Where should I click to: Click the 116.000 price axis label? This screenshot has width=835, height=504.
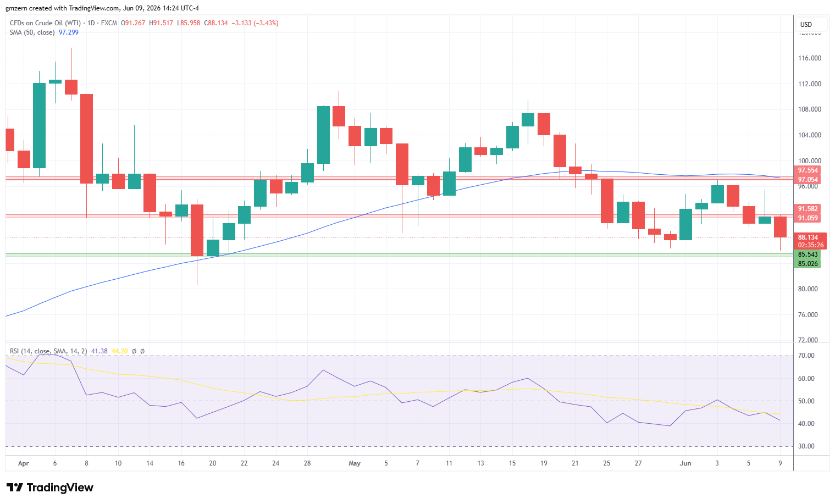coord(809,58)
